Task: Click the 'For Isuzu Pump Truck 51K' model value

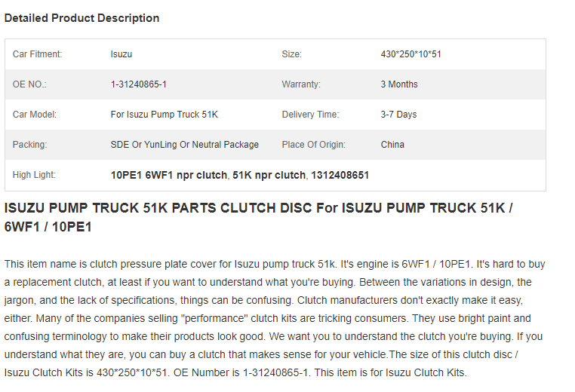Action: point(165,115)
